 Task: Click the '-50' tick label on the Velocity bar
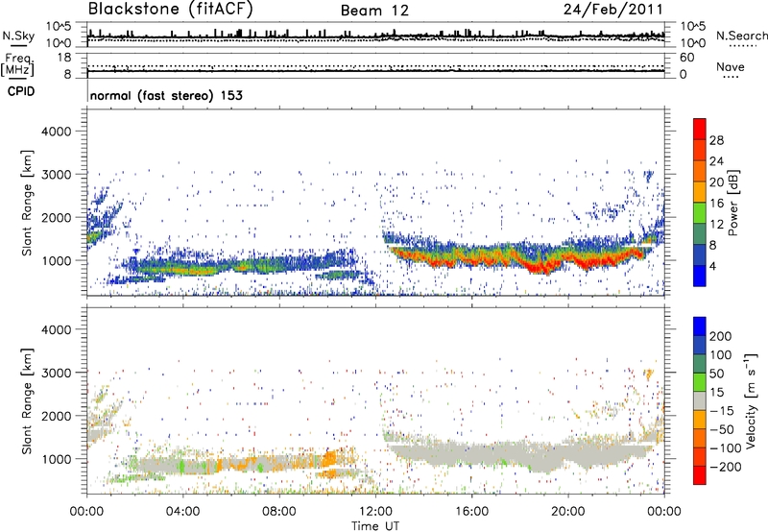(723, 429)
